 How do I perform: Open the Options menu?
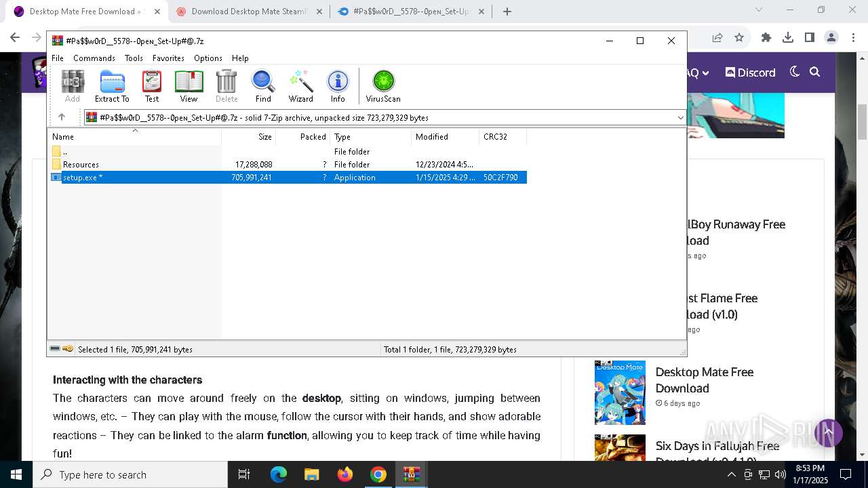click(208, 58)
